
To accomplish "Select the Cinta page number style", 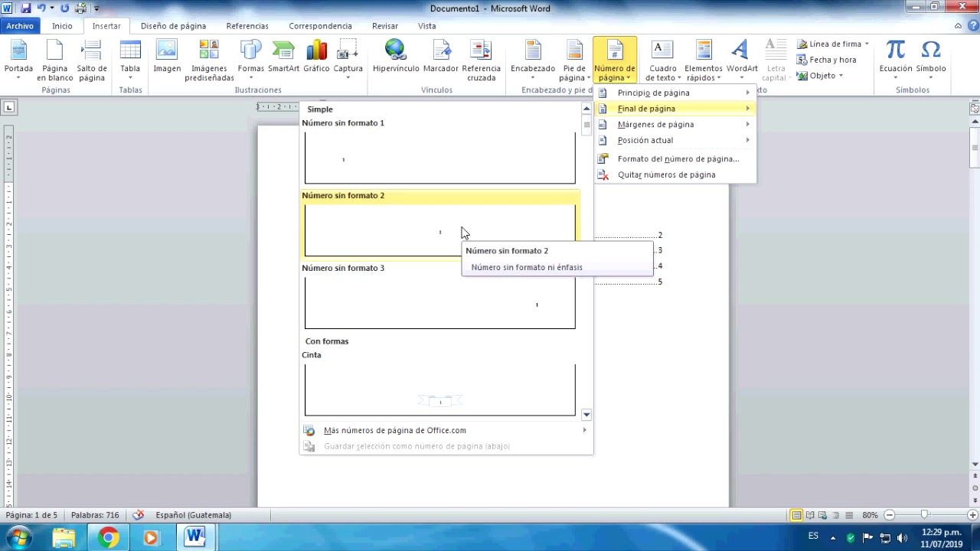I will pos(439,390).
